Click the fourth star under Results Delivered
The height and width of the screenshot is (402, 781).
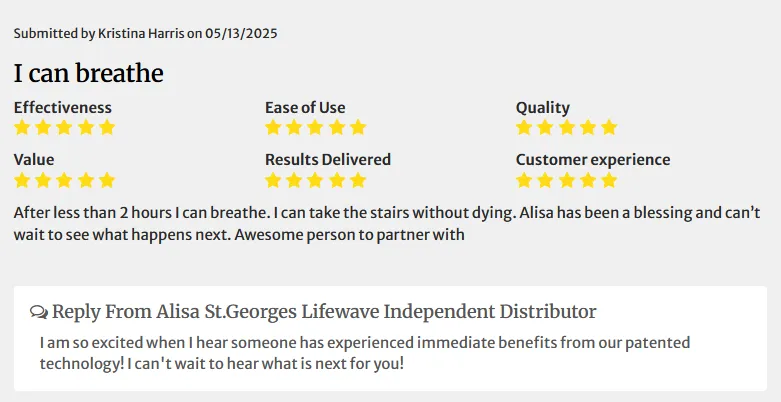pyautogui.click(x=337, y=180)
